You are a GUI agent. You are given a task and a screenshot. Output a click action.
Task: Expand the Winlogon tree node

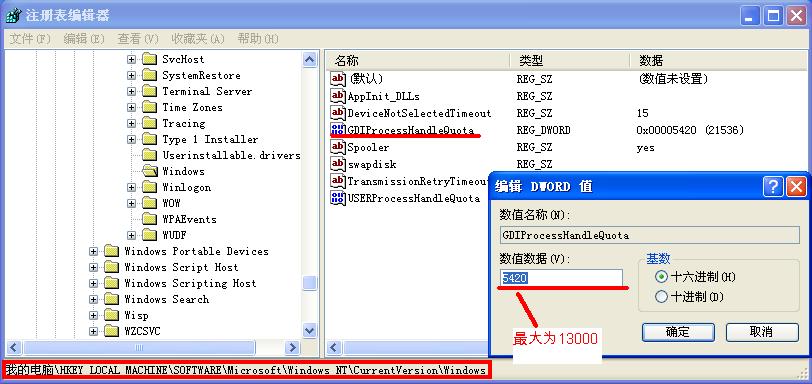click(x=131, y=187)
